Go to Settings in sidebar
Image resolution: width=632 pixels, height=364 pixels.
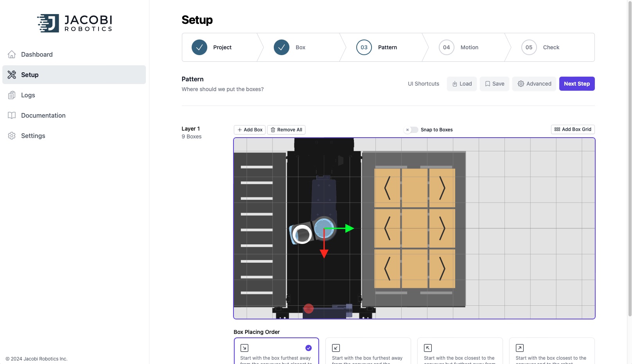(74, 136)
